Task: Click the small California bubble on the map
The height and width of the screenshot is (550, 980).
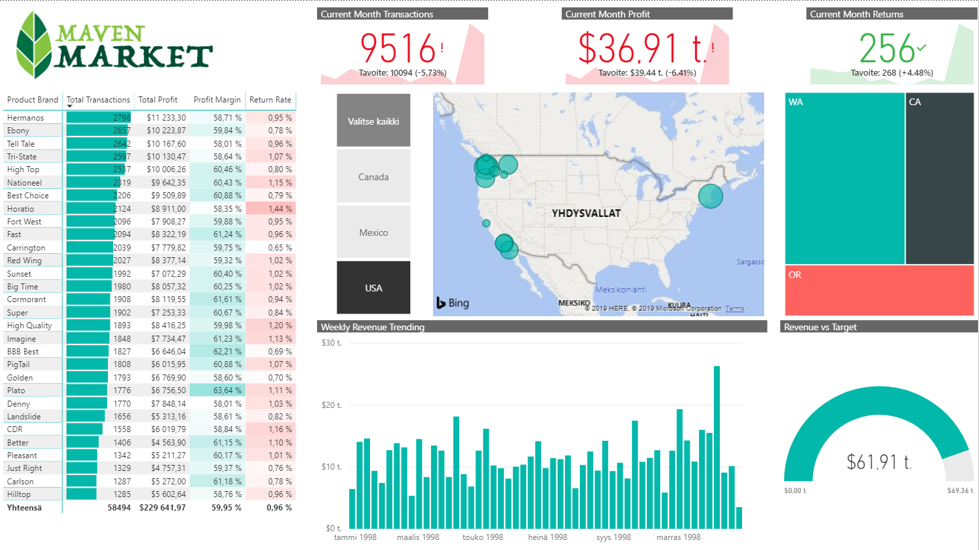Action: point(487,223)
